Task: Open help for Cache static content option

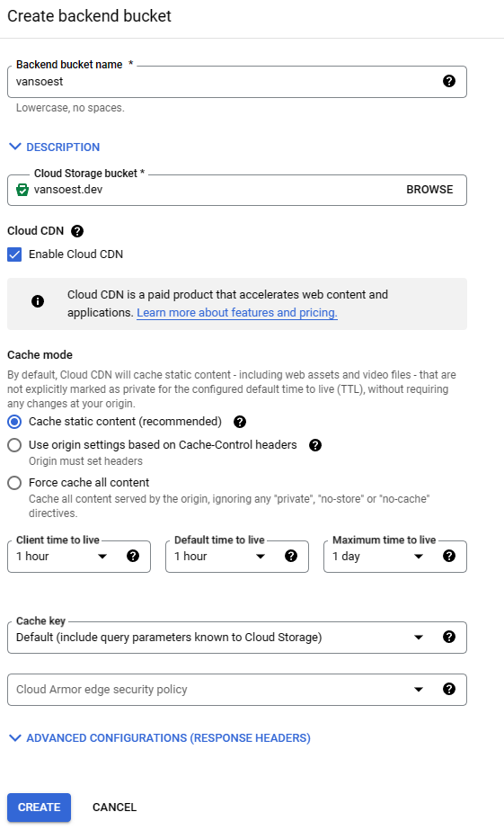Action: [240, 422]
